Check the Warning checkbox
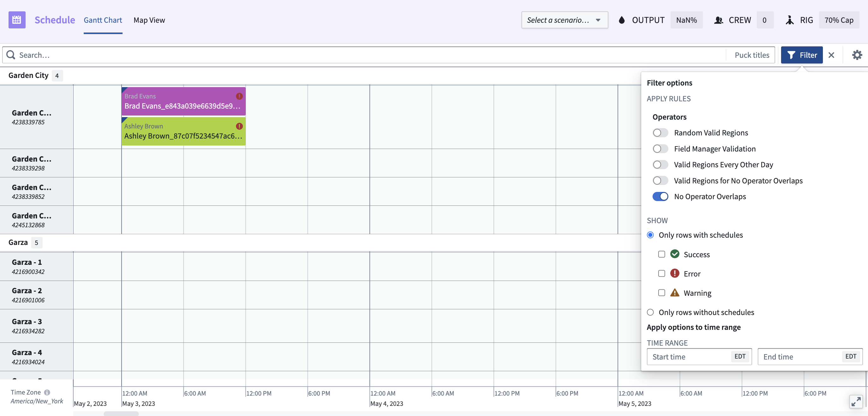This screenshot has width=868, height=416. (661, 293)
